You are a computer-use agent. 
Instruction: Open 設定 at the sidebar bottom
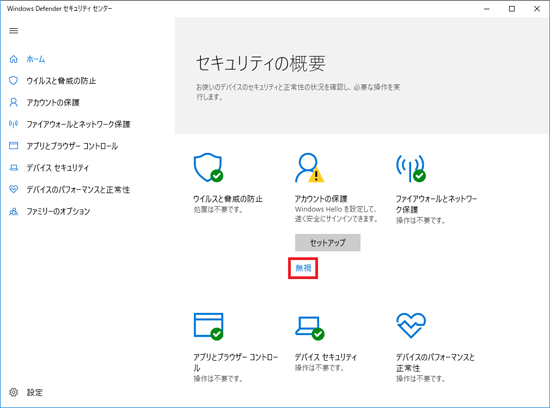35,393
